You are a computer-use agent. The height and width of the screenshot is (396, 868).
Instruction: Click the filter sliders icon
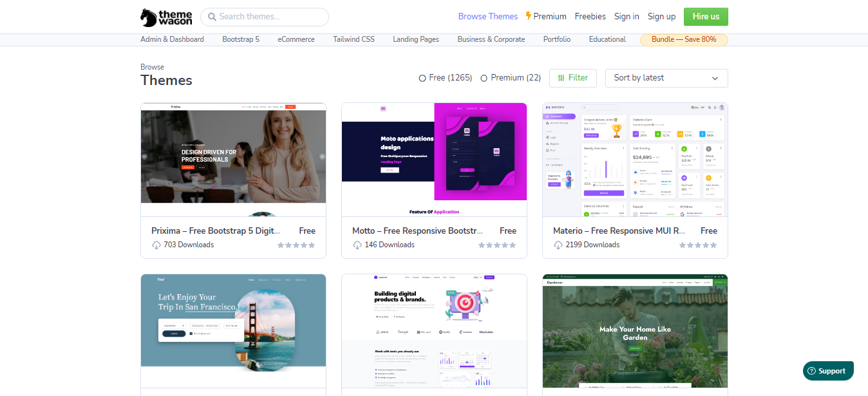pyautogui.click(x=561, y=78)
